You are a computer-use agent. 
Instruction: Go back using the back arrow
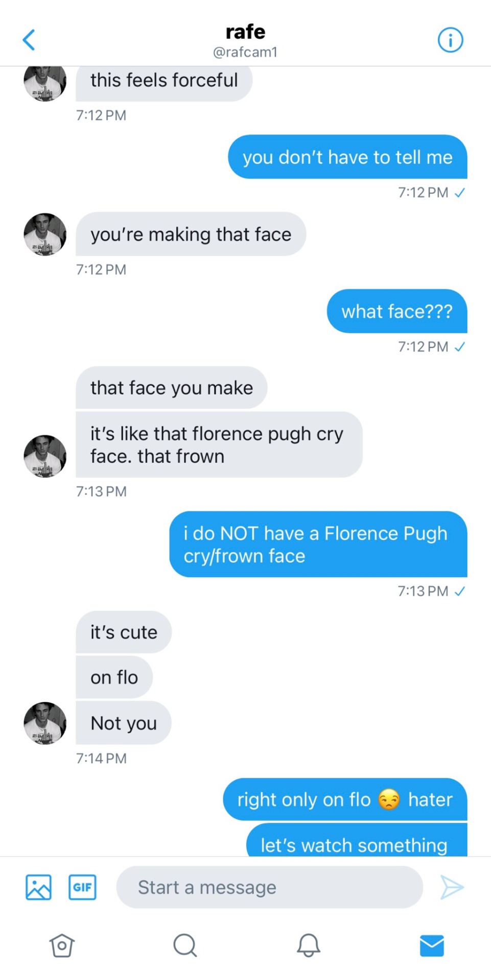point(29,40)
